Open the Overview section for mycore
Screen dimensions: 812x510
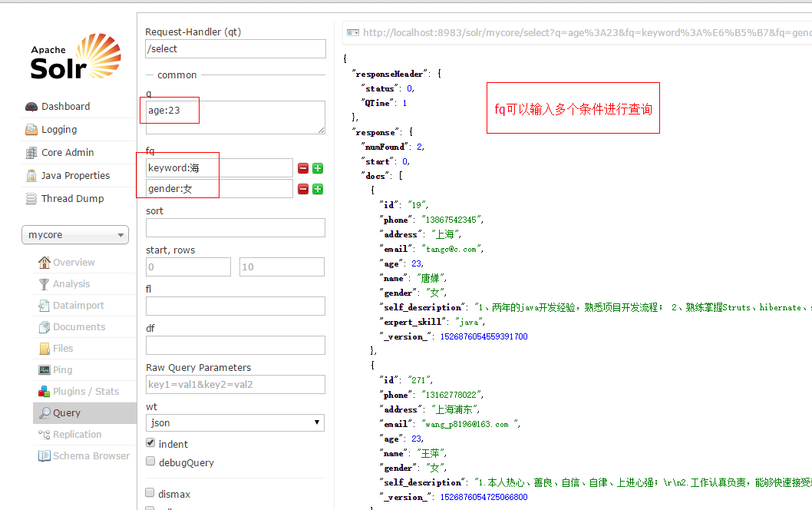[74, 262]
